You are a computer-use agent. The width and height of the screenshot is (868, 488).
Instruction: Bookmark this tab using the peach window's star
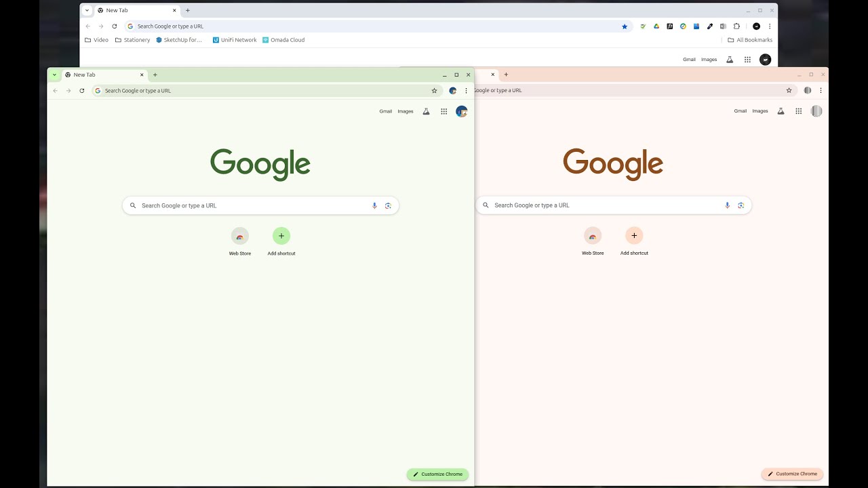(x=789, y=90)
